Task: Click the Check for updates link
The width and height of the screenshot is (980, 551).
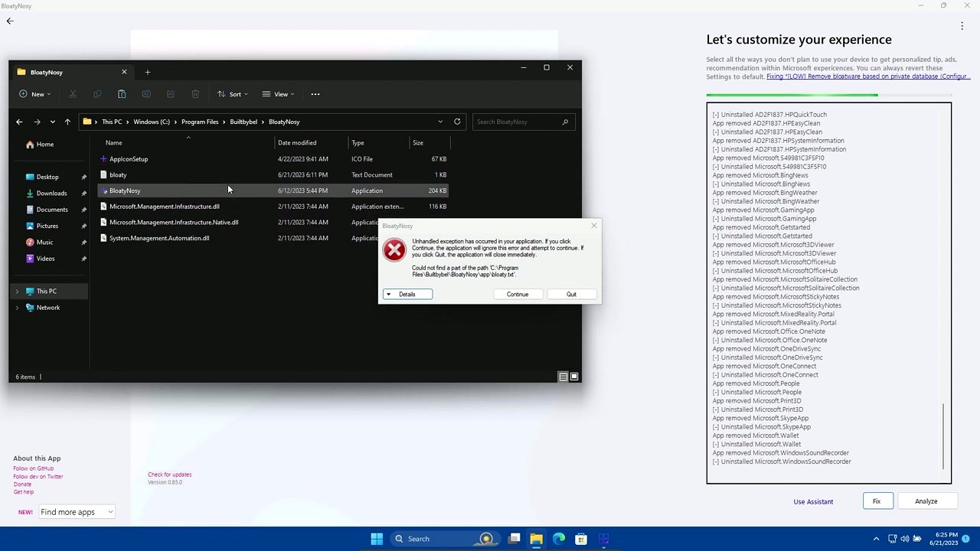Action: coord(169,474)
